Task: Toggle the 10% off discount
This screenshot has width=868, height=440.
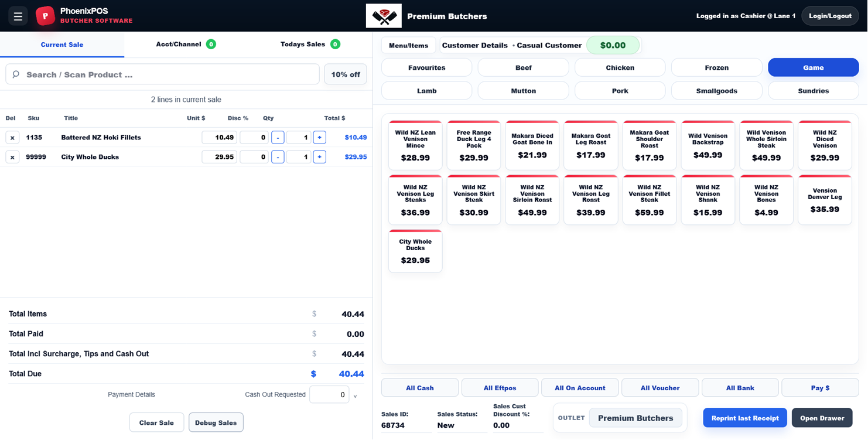Action: click(346, 74)
